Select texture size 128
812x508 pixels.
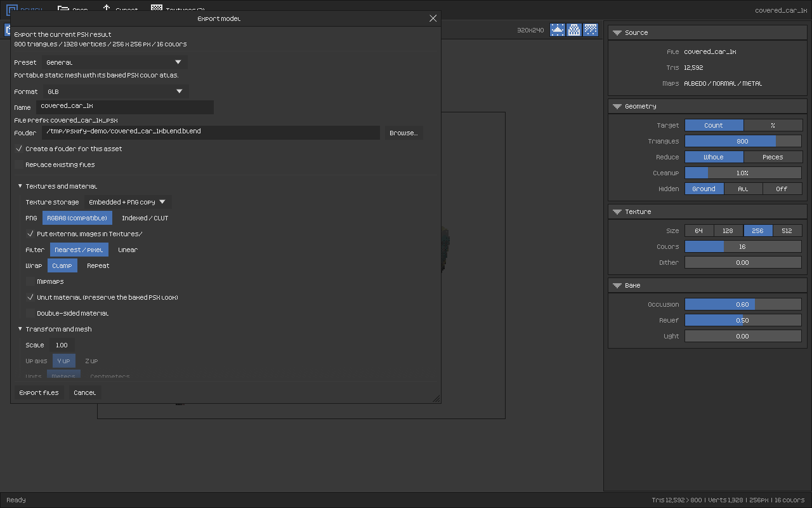[x=728, y=231]
